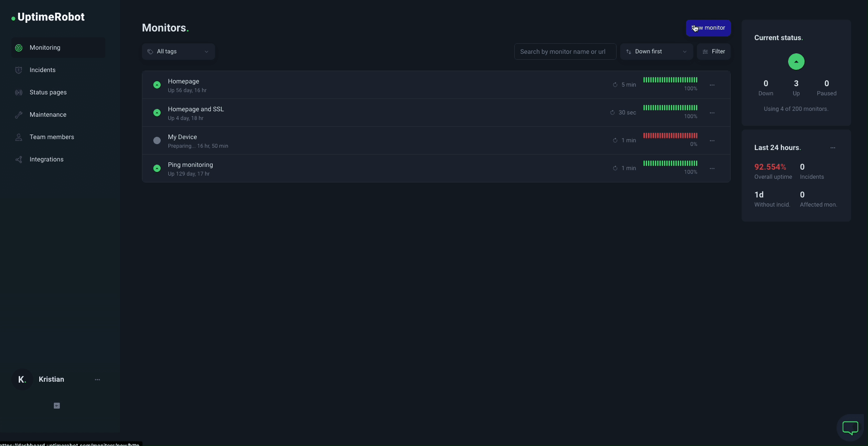Open Ping monitoring row options menu
The width and height of the screenshot is (868, 446).
point(712,168)
